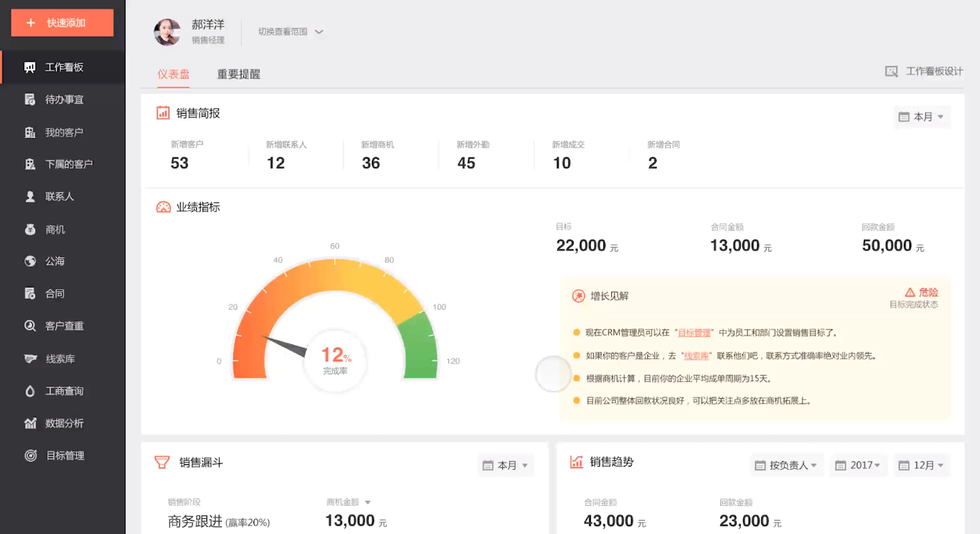
Task: Go to 我的客户 in the sidebar
Action: coord(63,133)
